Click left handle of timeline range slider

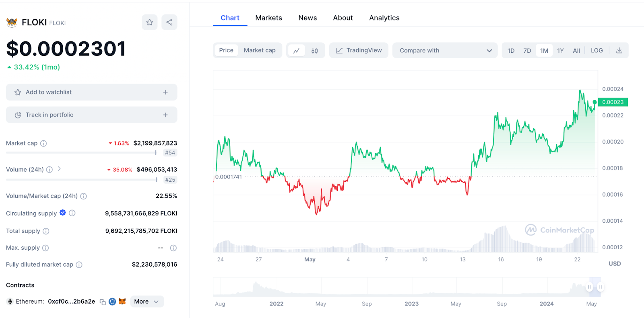coord(589,287)
